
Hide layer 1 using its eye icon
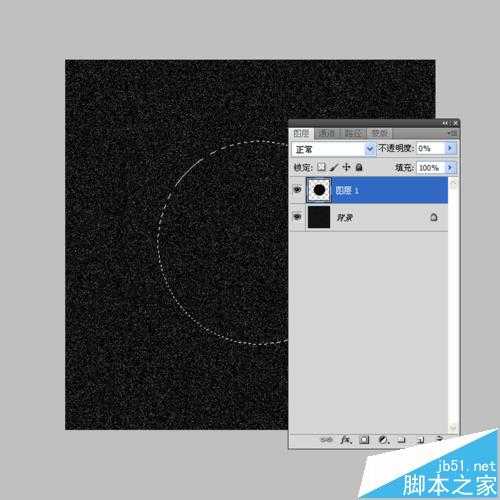(x=297, y=190)
